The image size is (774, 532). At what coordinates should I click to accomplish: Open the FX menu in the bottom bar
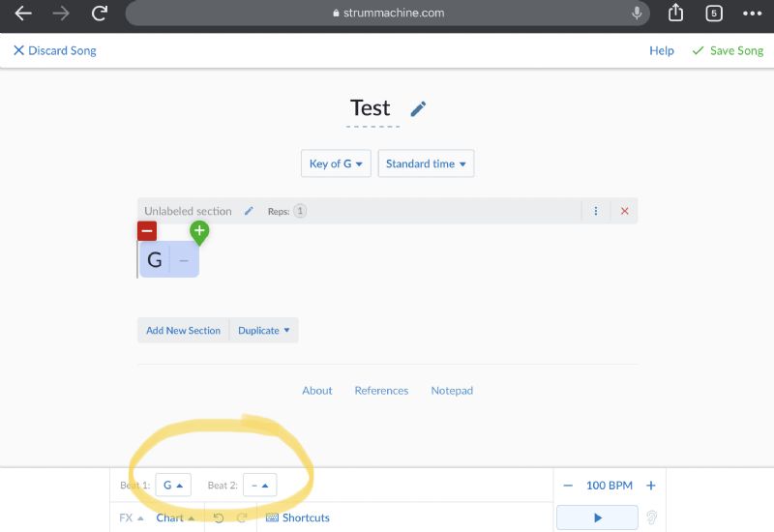click(x=132, y=517)
